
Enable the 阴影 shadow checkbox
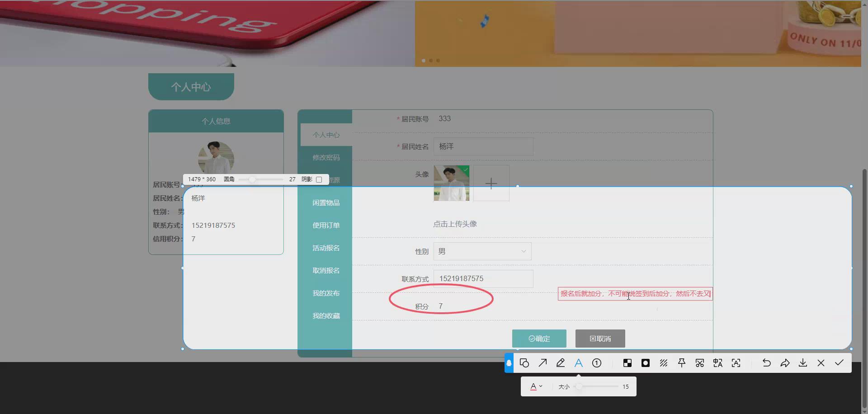click(319, 179)
